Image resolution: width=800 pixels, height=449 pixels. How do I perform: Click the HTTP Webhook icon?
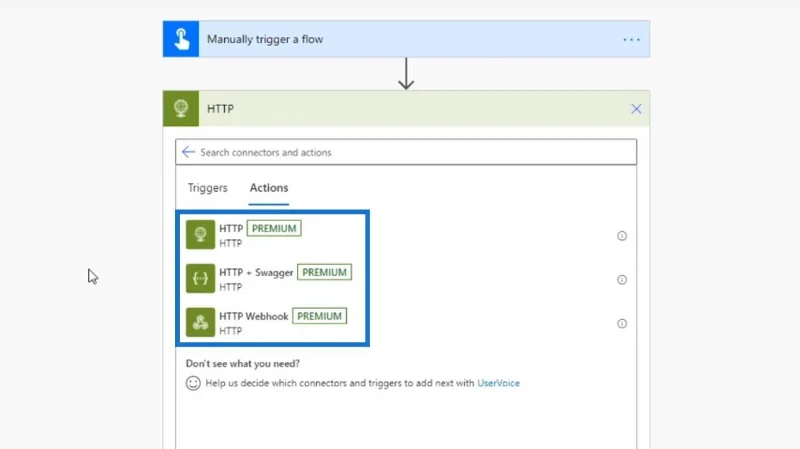tap(200, 322)
